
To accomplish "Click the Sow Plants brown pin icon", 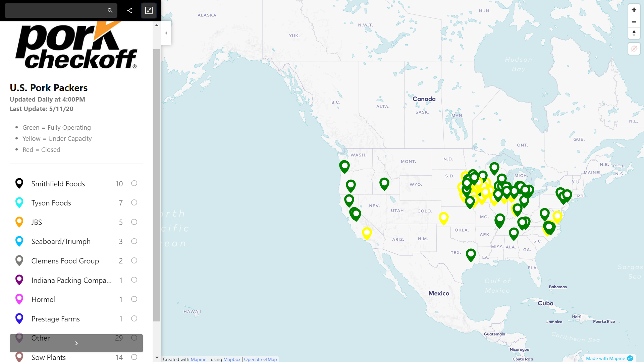I will [19, 357].
